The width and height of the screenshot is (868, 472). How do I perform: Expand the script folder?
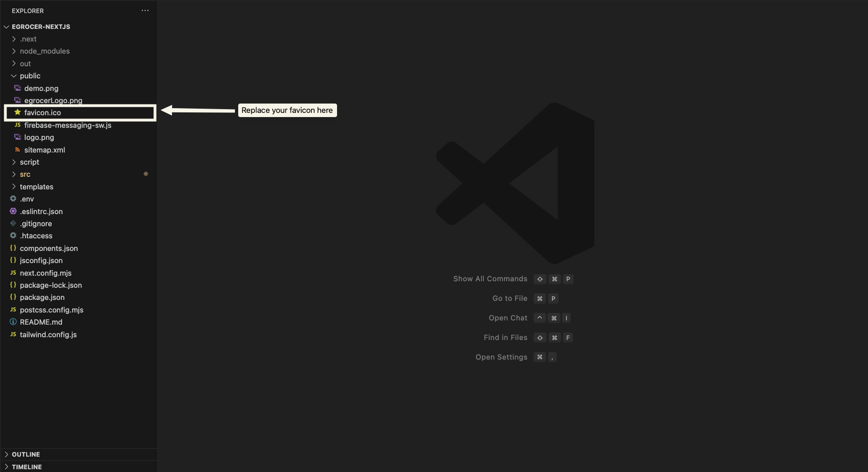click(14, 162)
